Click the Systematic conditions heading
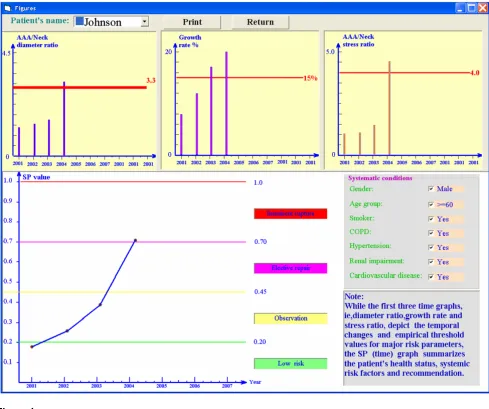Screen dimensions: 489x409 tap(380, 178)
